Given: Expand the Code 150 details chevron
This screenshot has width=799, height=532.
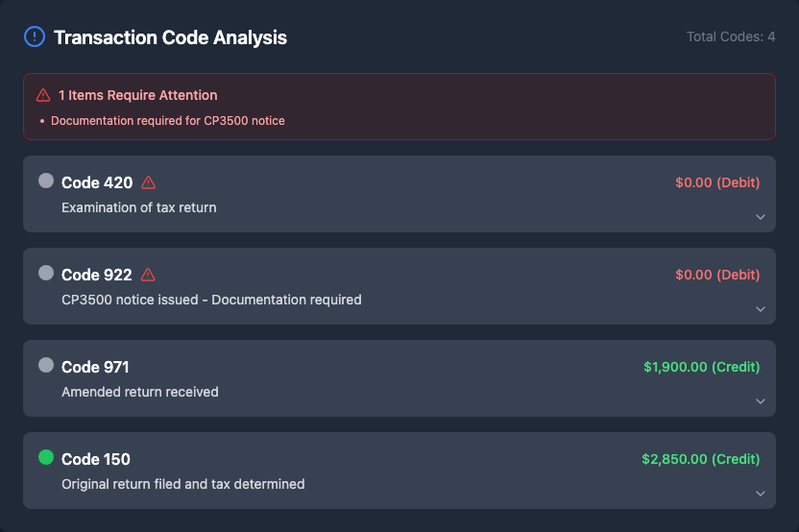Looking at the screenshot, I should 760,494.
